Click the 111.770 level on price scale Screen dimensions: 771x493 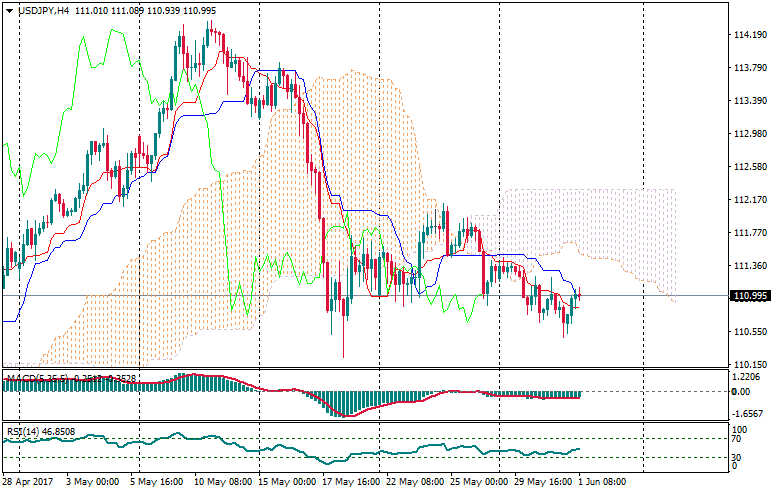coord(748,233)
